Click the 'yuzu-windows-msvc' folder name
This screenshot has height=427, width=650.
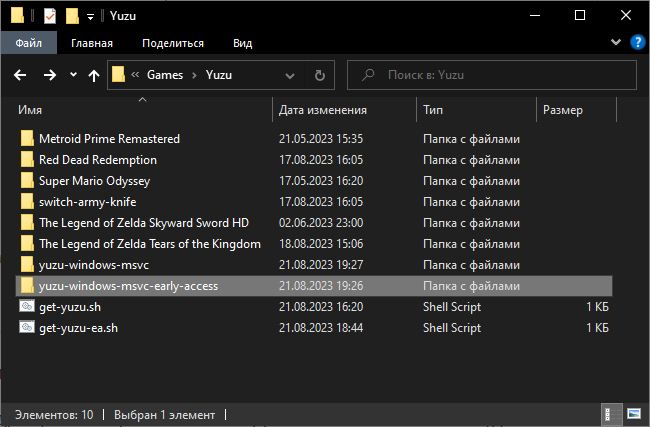pos(94,265)
